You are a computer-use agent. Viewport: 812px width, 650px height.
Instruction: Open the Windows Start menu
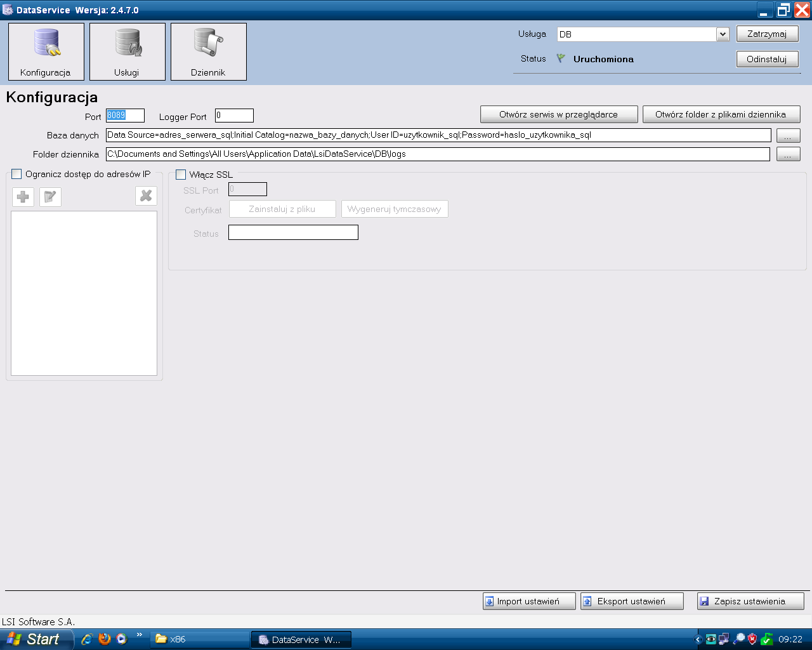[36, 639]
